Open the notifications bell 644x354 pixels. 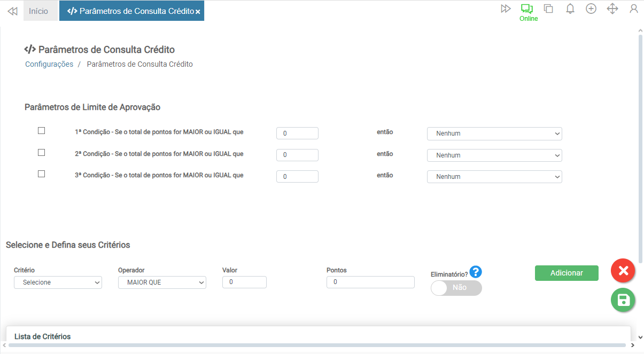570,9
